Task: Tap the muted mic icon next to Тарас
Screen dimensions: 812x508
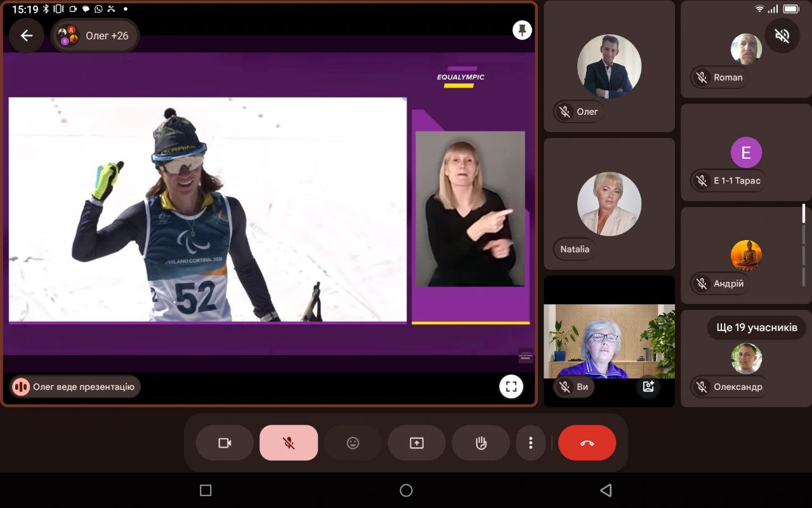Action: (702, 180)
